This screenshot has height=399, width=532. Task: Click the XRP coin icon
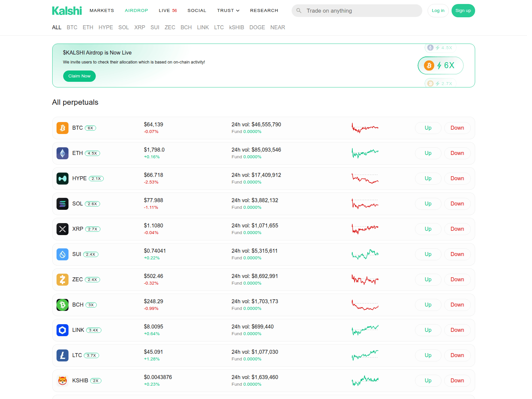tap(63, 229)
